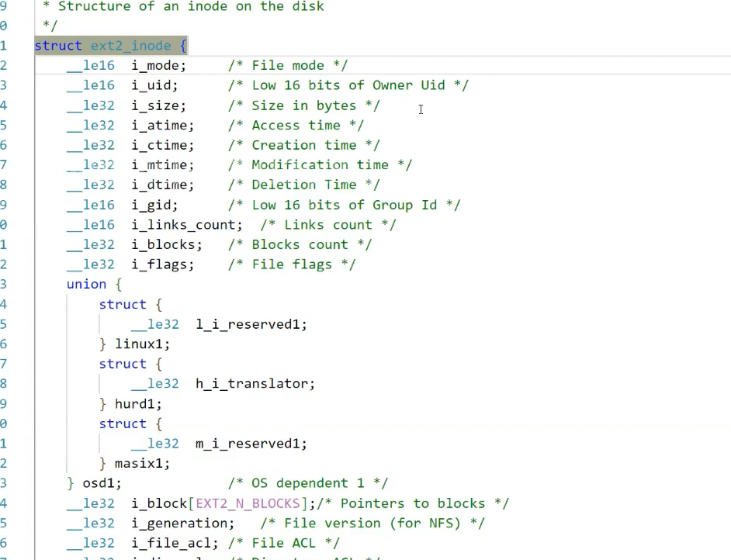Click the "File mode" comment
Image resolution: width=731 pixels, height=560 pixels.
point(288,65)
